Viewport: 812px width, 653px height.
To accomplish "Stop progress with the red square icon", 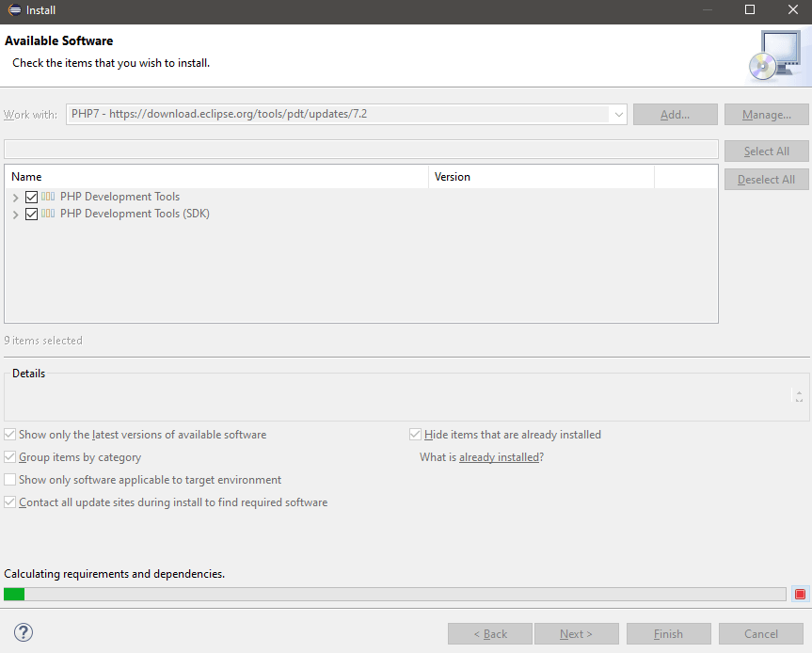I will 800,594.
